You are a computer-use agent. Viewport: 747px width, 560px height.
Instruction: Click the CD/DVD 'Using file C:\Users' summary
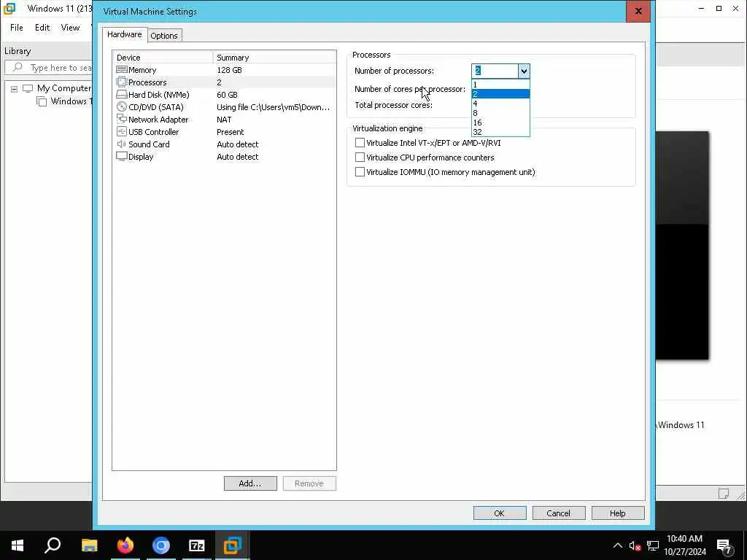click(x=273, y=107)
